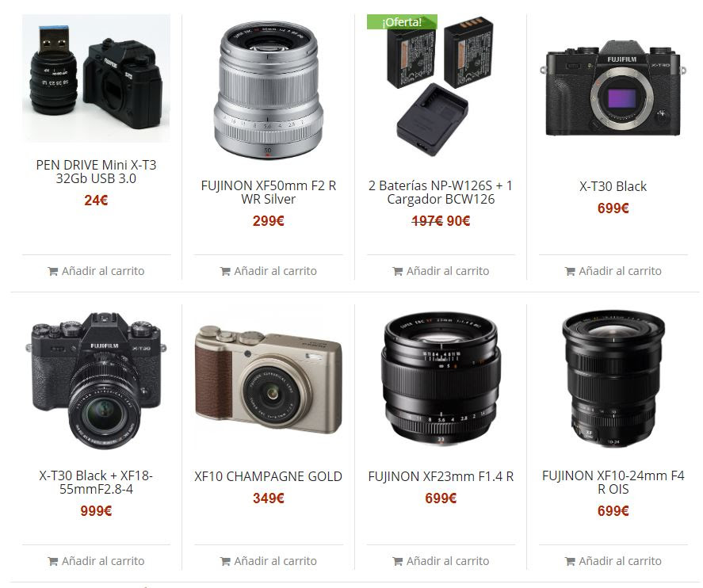Viewport: 703px width, 588px height.
Task: Click the green ¡Oferta! badge
Action: coord(402,22)
